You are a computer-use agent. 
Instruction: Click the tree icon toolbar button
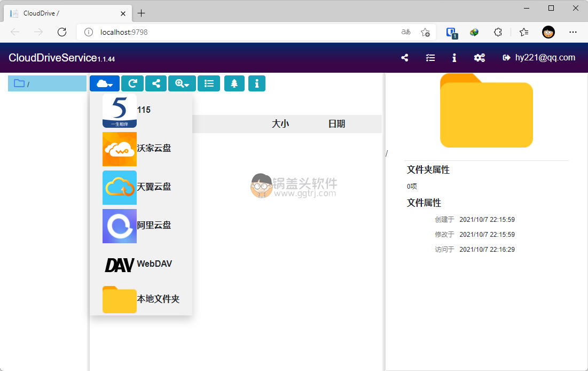[234, 83]
